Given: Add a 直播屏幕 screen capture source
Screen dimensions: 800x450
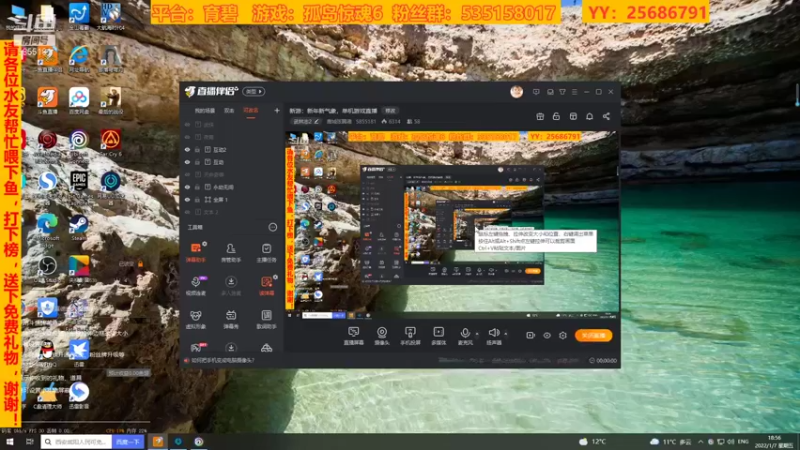Looking at the screenshot, I should coord(353,336).
